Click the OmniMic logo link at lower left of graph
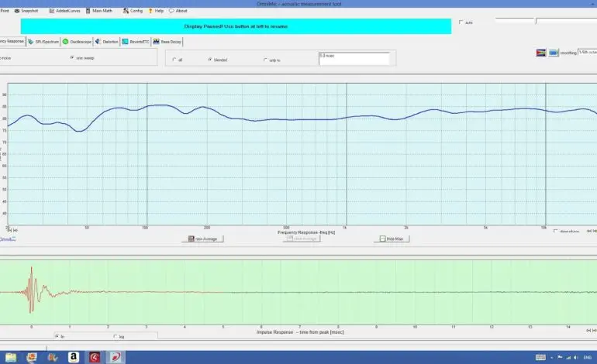This screenshot has width=597, height=364. pyautogui.click(x=8, y=239)
